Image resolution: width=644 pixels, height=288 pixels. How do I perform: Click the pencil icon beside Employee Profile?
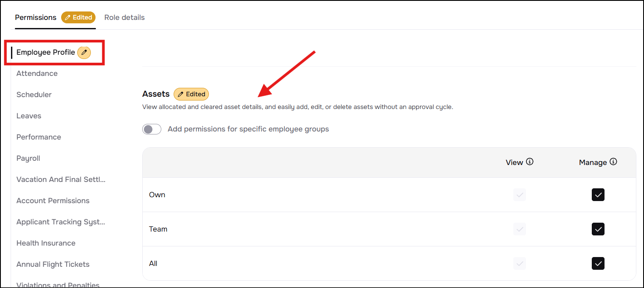[x=84, y=53]
